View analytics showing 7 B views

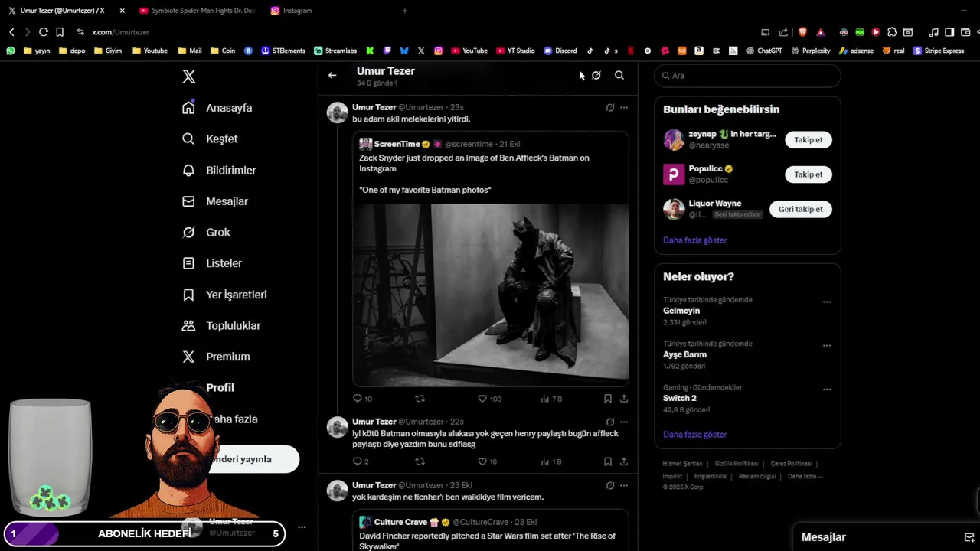pyautogui.click(x=551, y=399)
